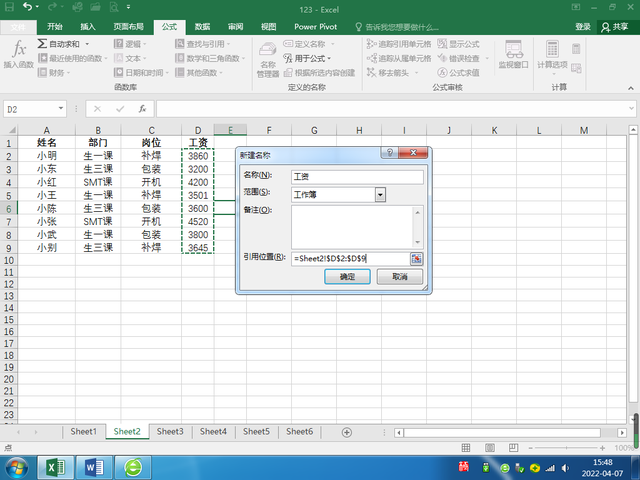Open Word from the taskbar
Image resolution: width=640 pixels, height=480 pixels.
[x=94, y=467]
